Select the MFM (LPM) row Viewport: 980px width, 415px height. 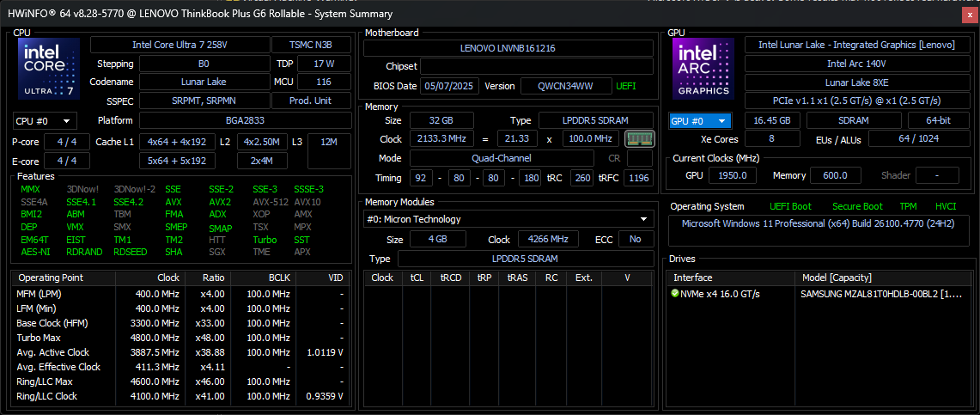tap(180, 293)
